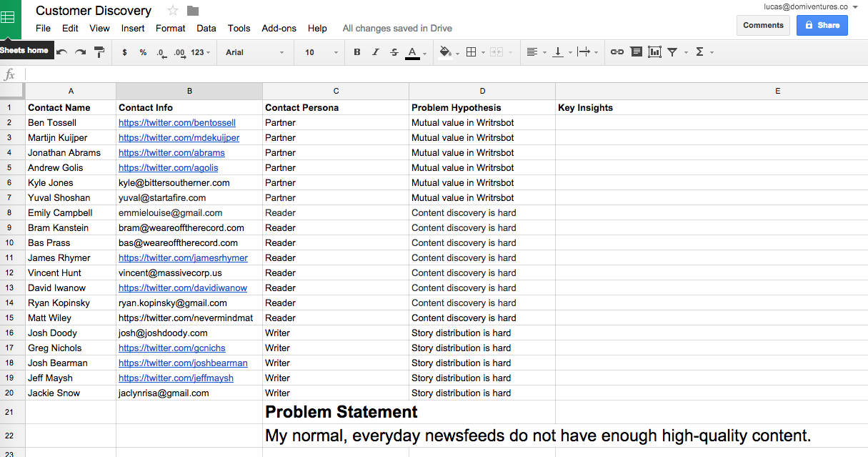Open the twitter.com/joshbearman link

pos(183,363)
